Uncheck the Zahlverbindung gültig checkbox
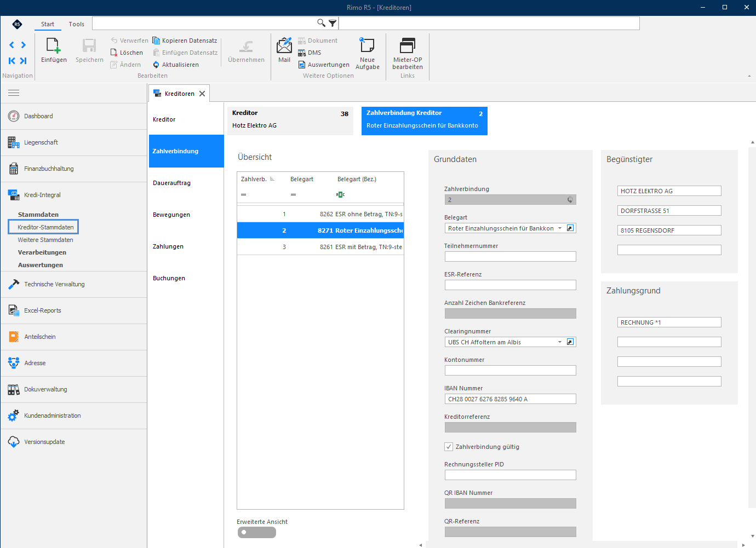Screen dimensions: 756x548 click(x=449, y=447)
